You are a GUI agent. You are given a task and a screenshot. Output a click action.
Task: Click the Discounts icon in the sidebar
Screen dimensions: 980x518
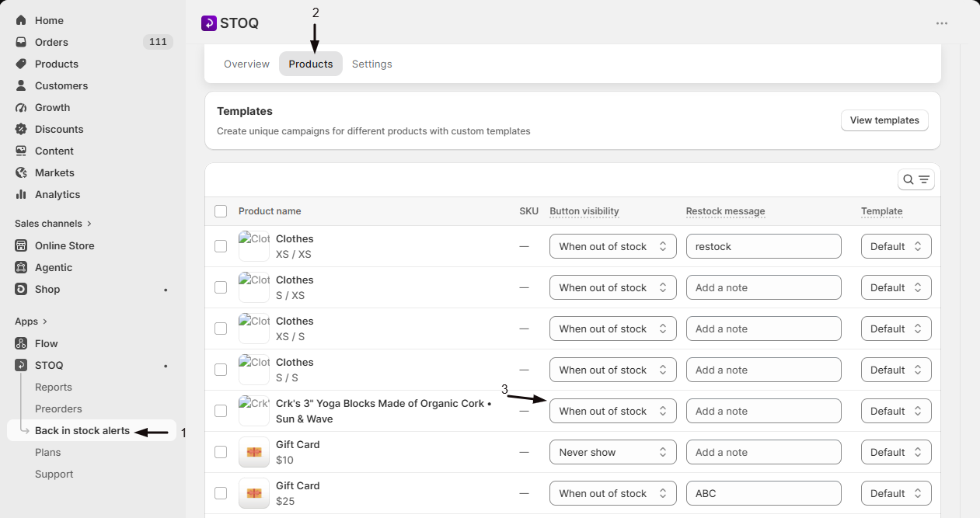pos(21,129)
